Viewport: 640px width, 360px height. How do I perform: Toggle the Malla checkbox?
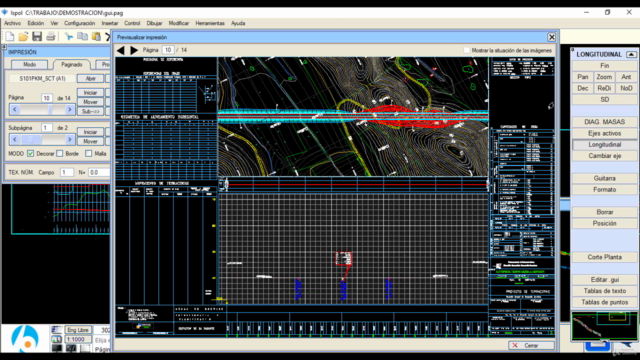[89, 153]
